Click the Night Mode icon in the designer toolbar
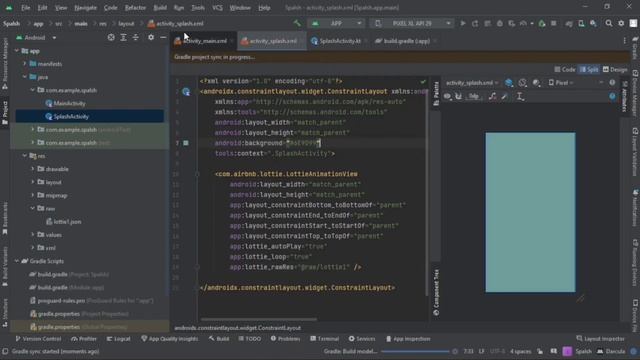The image size is (640, 360). pos(536,83)
